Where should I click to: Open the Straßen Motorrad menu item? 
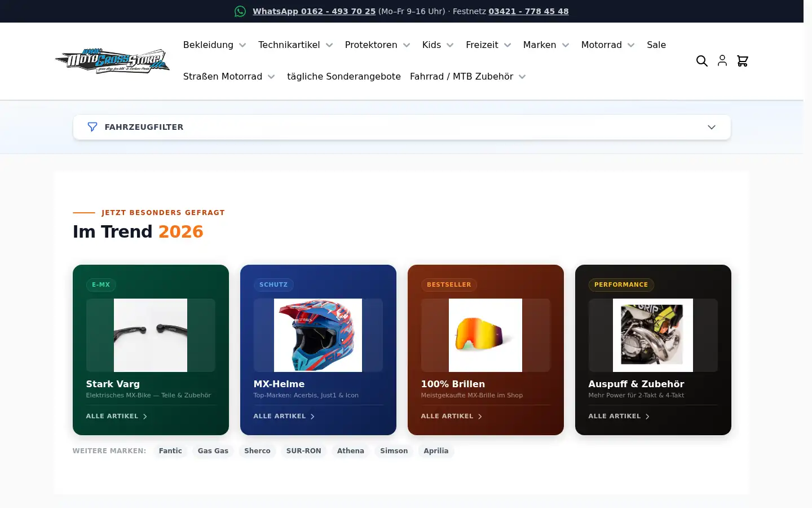click(x=223, y=76)
